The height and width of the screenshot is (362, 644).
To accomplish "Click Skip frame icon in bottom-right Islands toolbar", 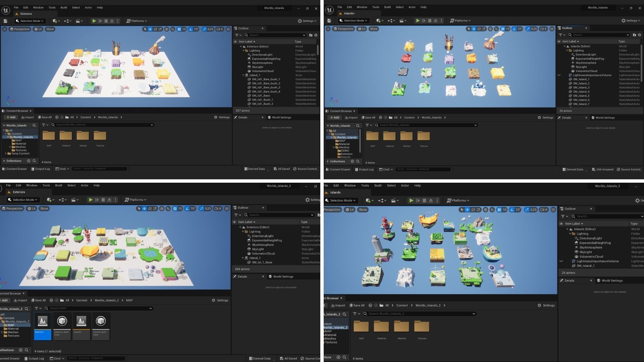I will tap(418, 200).
